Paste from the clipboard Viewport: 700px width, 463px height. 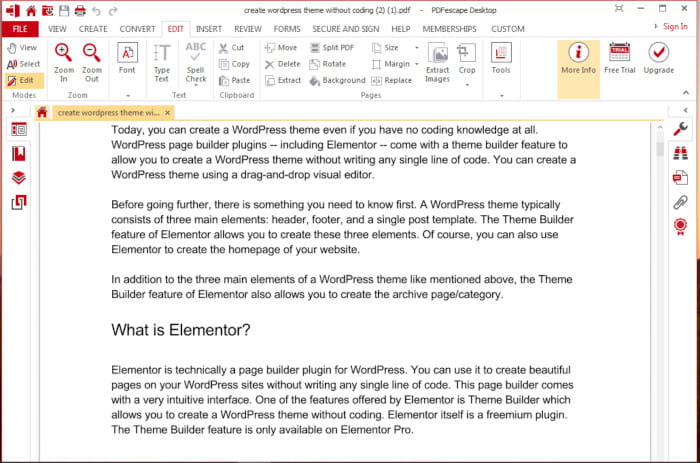(x=234, y=80)
